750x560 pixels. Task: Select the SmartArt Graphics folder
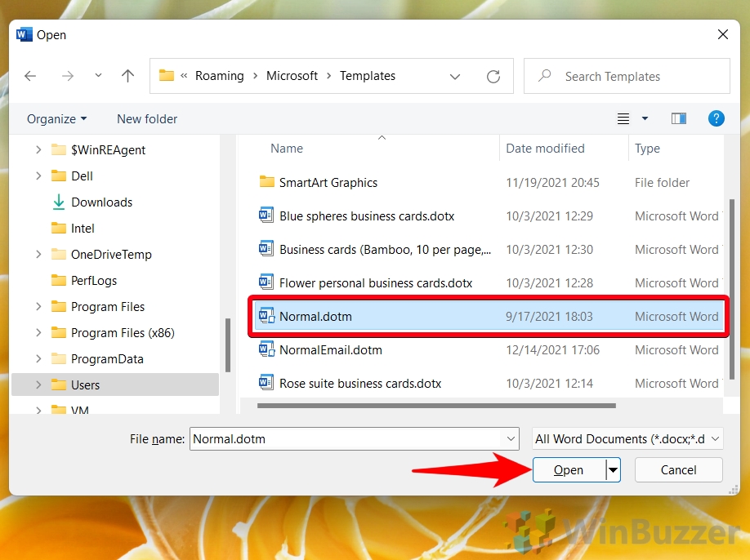click(328, 183)
